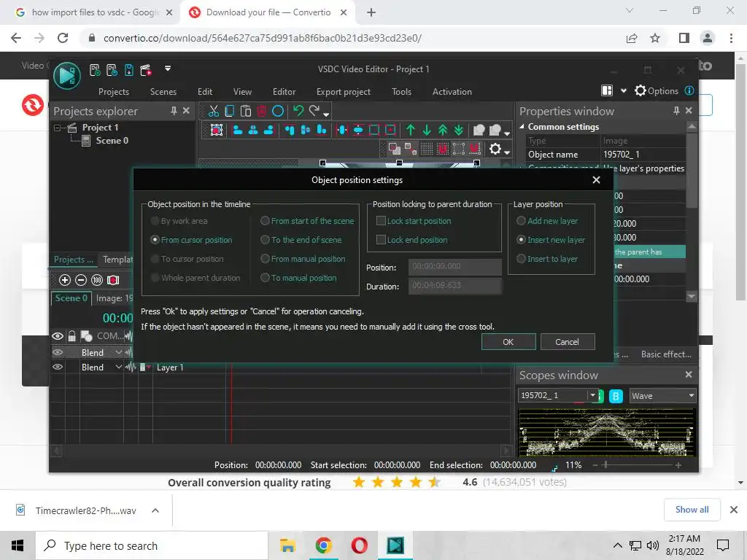Open Chrome from the Windows taskbar
747x560 pixels.
pos(323,545)
